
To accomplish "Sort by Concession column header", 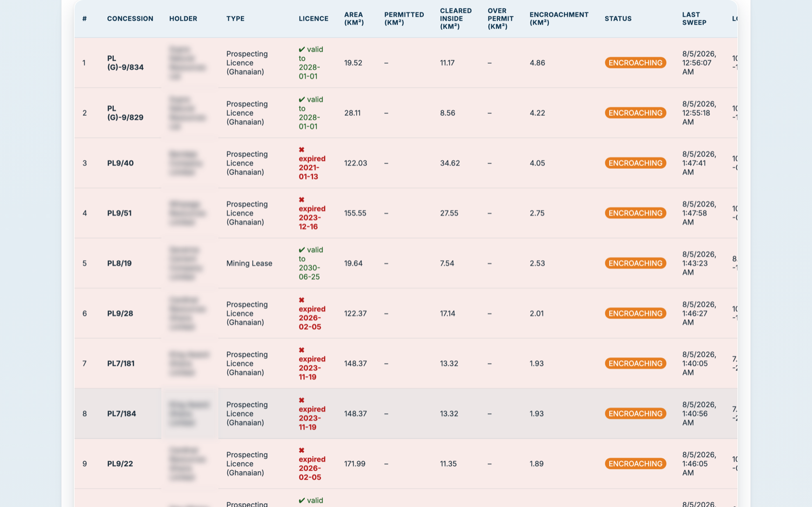I will pos(130,18).
